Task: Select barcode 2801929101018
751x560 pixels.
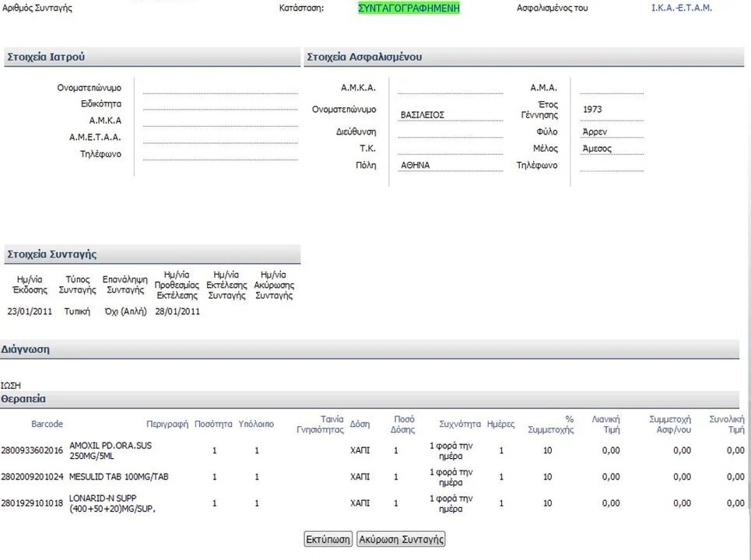Action: (32, 502)
